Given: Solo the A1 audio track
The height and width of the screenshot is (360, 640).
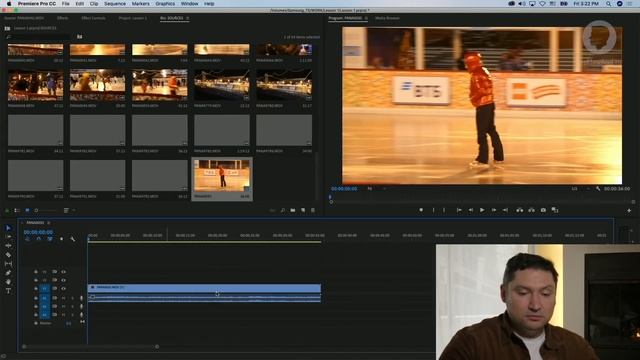Looking at the screenshot, I should coord(72,298).
